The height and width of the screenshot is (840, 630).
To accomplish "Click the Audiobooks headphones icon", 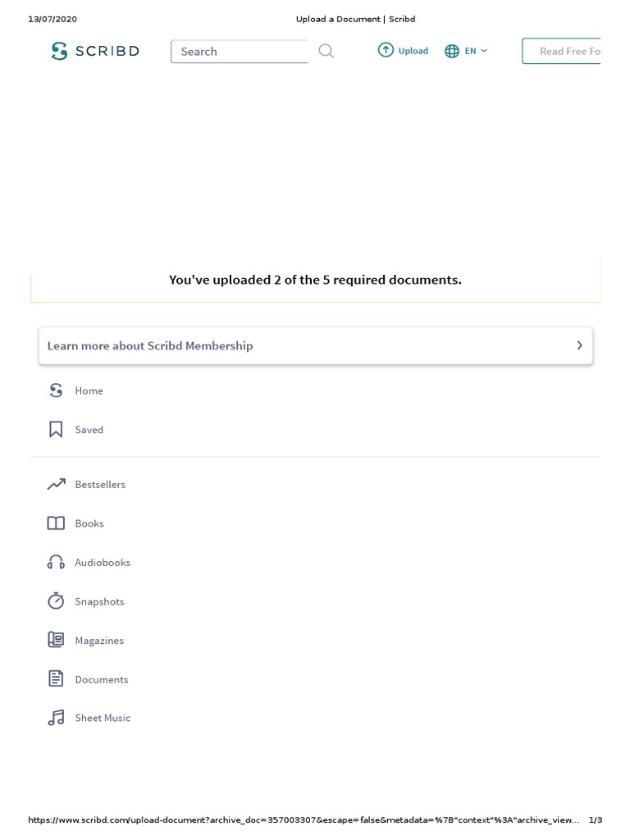I will point(56,563).
